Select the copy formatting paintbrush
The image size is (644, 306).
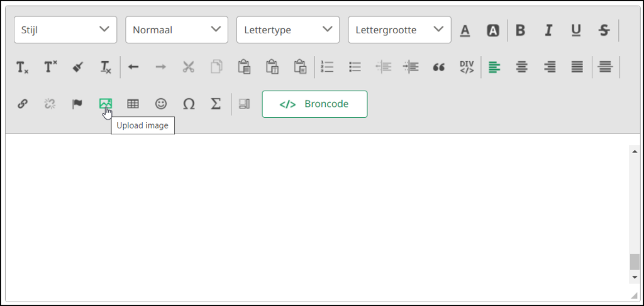79,67
